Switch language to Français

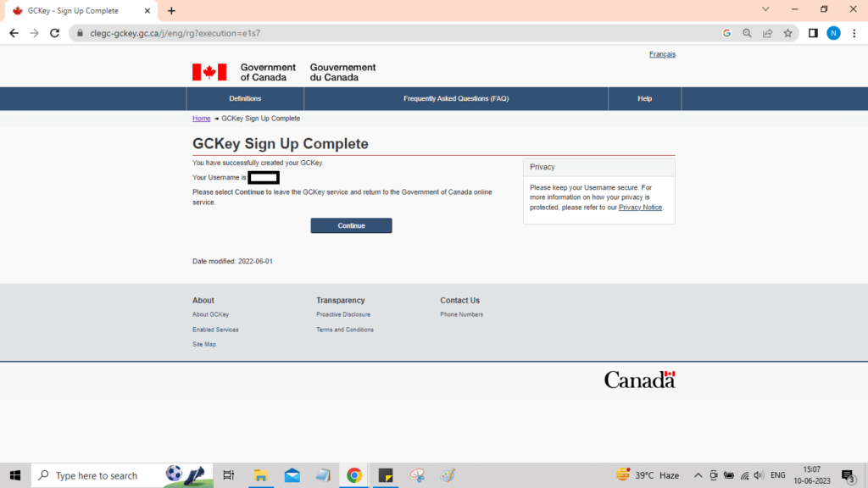tap(662, 54)
